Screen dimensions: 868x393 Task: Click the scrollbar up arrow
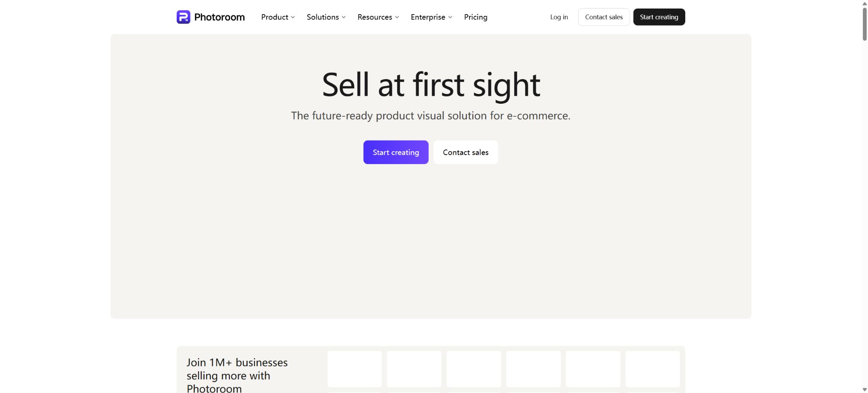(x=865, y=3)
